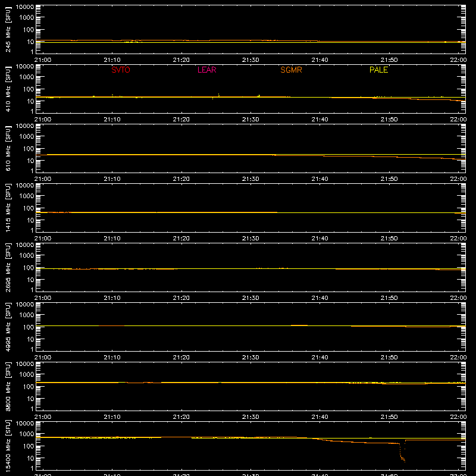476x476 pixels.
Task: Click the 10000 tick of the 15400 MHz plot
Action: (25, 424)
